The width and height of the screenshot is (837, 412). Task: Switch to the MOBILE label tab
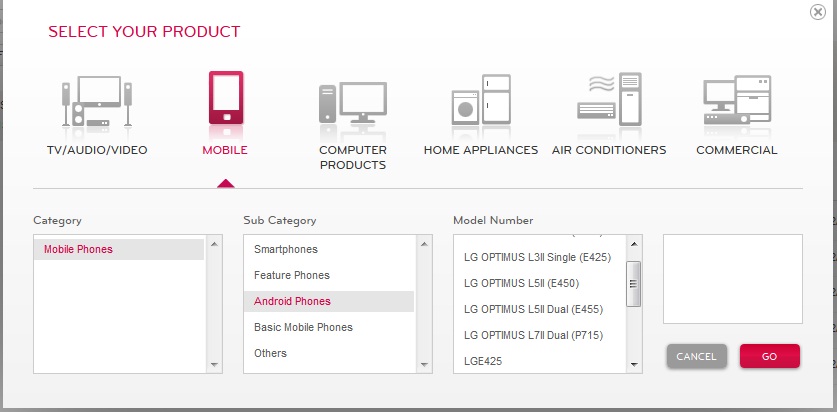tap(225, 150)
